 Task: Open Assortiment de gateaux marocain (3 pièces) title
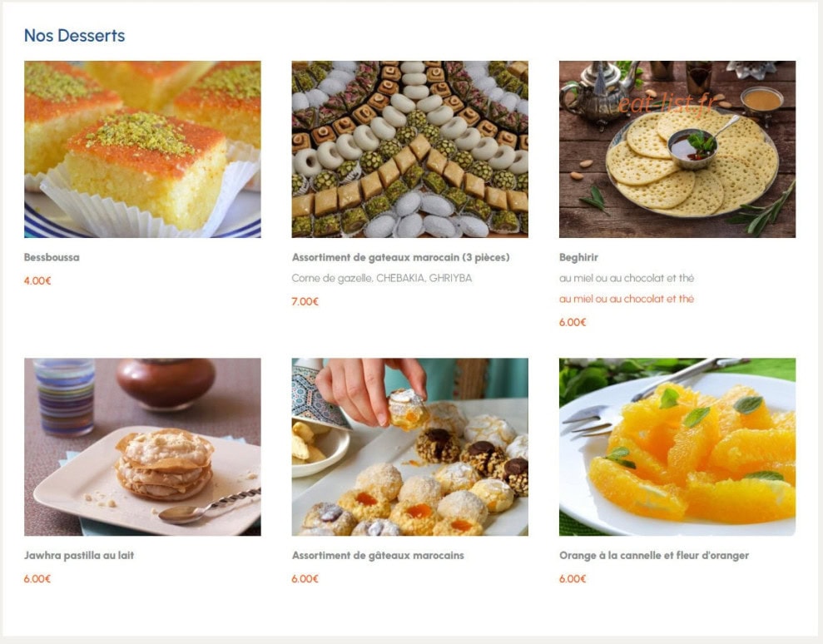(x=400, y=257)
